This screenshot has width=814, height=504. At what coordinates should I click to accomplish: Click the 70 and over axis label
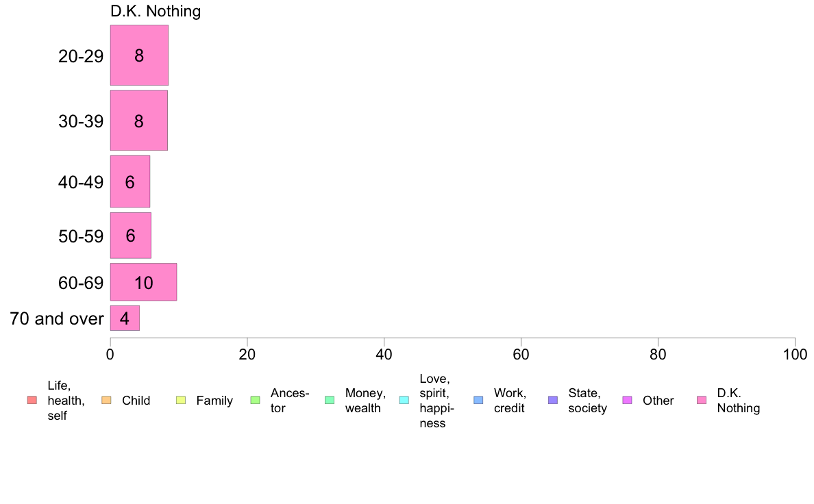click(x=57, y=318)
